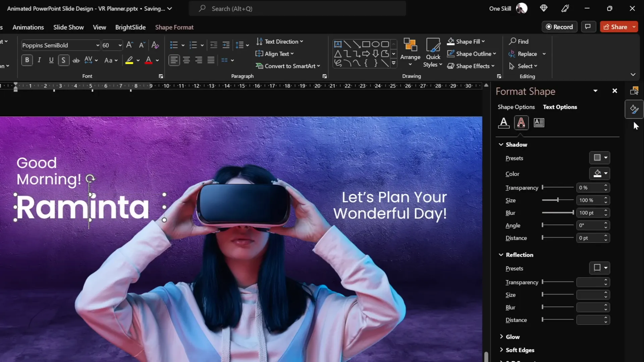Open the Shape Format tab
This screenshot has width=644, height=362.
coord(174,27)
